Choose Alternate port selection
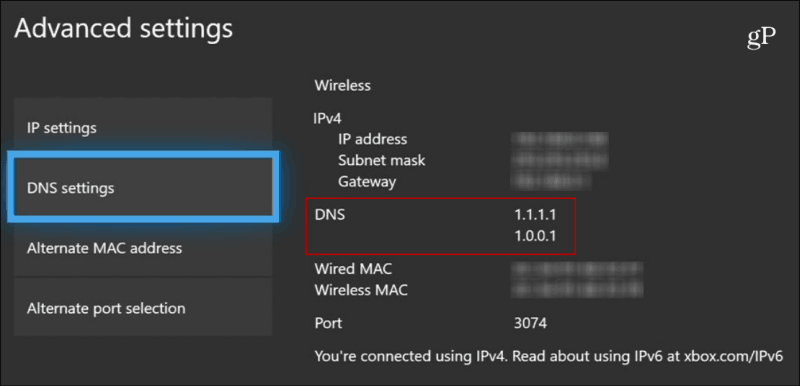 143,308
